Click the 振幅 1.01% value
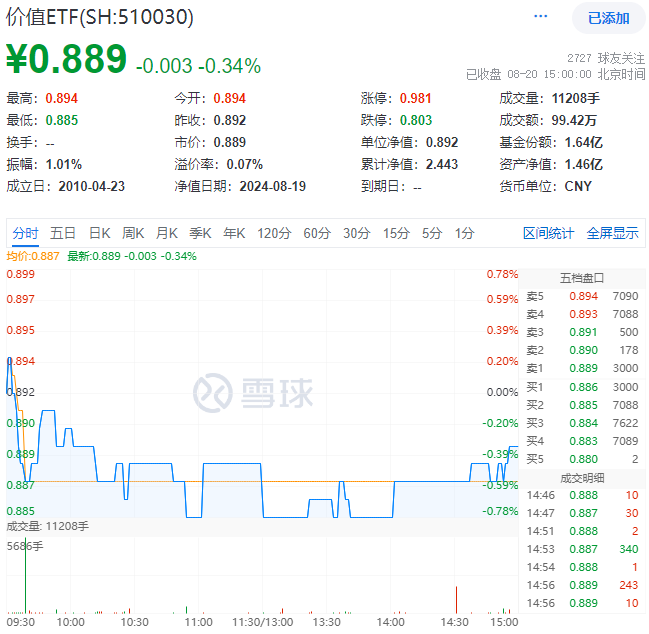The height and width of the screenshot is (634, 649). [x=64, y=164]
